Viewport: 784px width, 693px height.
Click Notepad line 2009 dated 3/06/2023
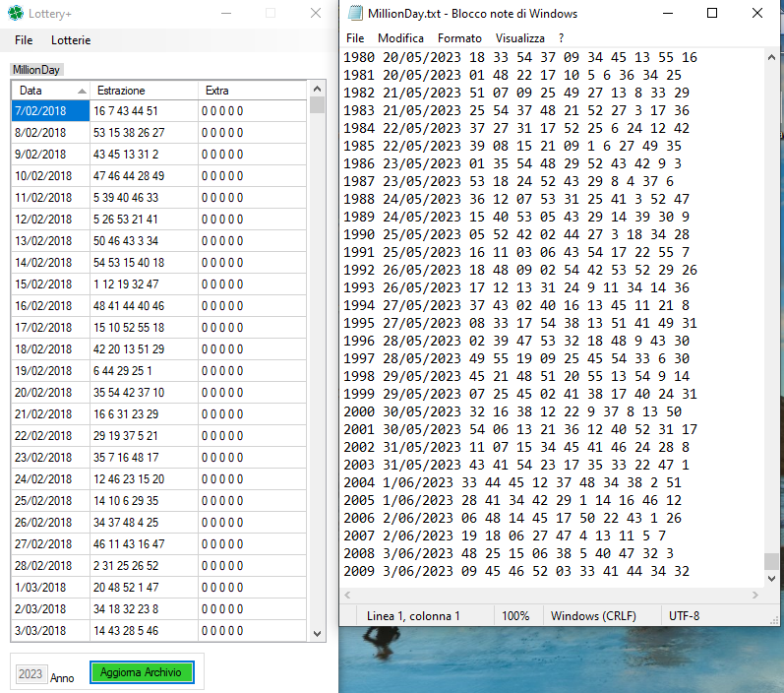point(516,571)
